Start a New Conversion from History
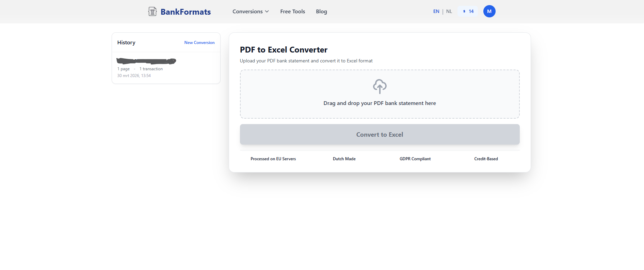644x270 pixels. (x=199, y=43)
